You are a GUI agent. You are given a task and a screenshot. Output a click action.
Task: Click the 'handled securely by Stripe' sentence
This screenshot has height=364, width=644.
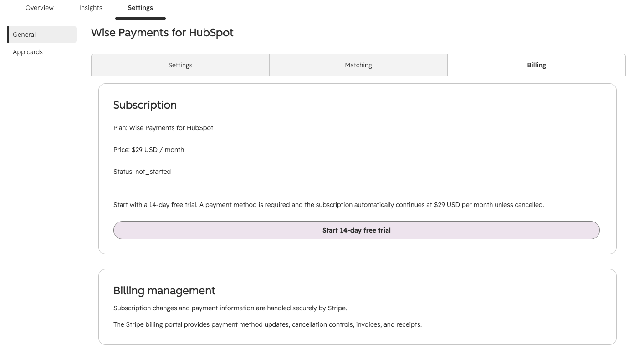(230, 308)
